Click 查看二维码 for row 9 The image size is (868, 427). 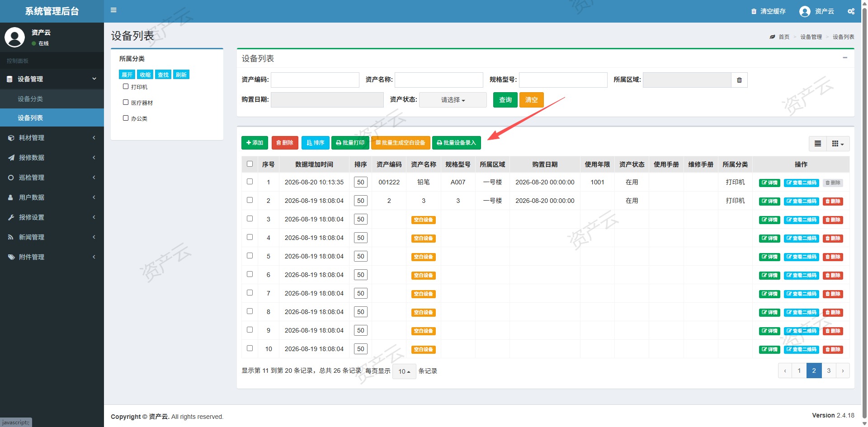[802, 331]
